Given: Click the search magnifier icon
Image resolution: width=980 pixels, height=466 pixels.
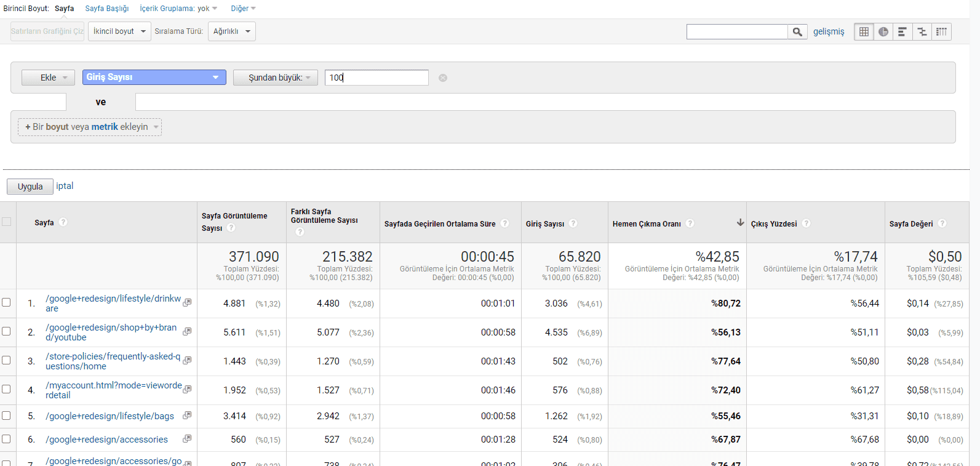Looking at the screenshot, I should [x=797, y=32].
